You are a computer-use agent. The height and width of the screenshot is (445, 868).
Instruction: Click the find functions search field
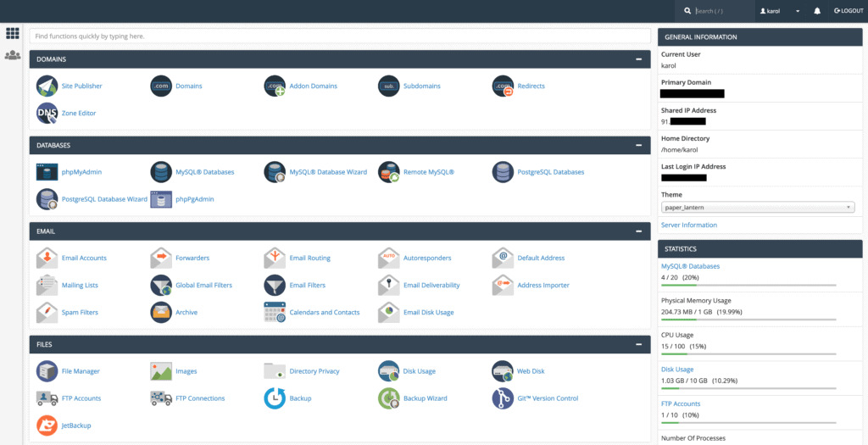pos(339,36)
